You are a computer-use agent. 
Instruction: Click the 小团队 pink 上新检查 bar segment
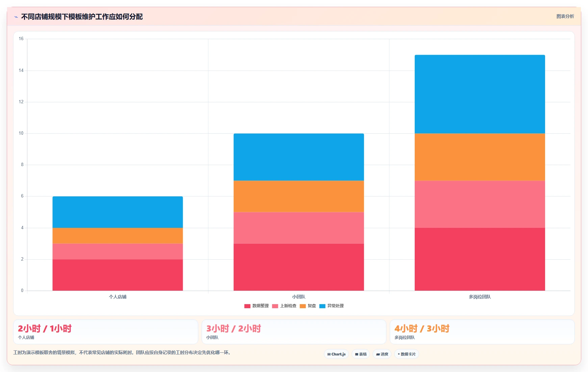(299, 228)
